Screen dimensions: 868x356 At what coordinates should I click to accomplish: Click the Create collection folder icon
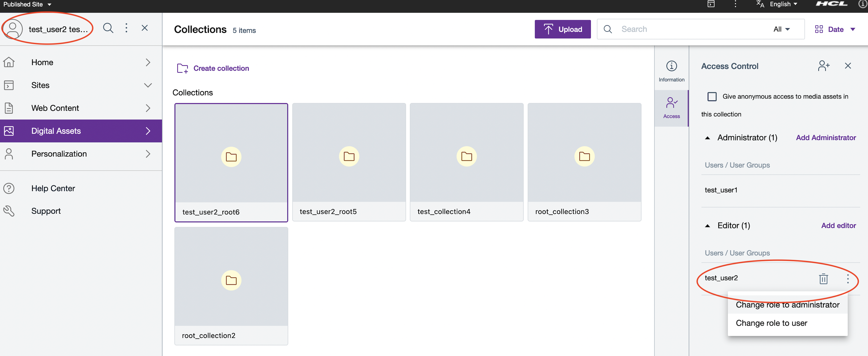[x=182, y=69]
